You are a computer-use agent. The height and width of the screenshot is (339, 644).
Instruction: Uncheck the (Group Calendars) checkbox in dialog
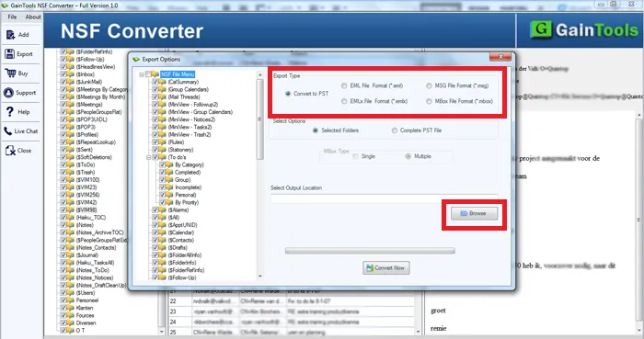pos(155,89)
